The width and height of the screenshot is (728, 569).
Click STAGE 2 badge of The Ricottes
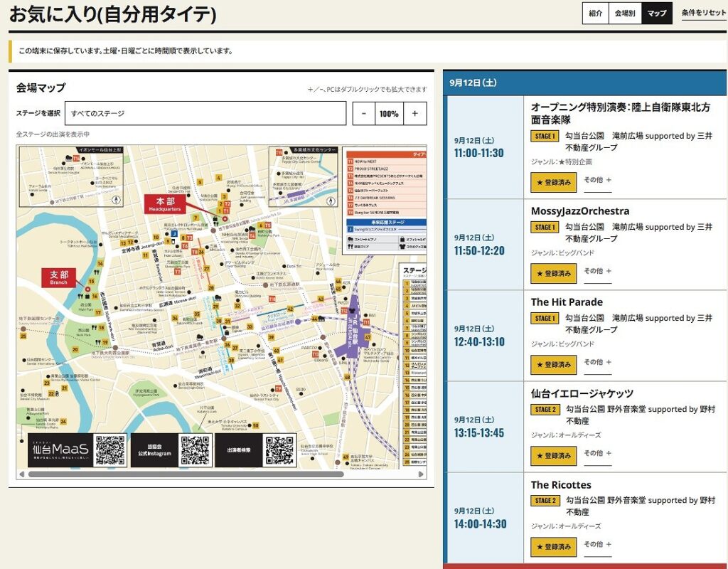pyautogui.click(x=545, y=500)
